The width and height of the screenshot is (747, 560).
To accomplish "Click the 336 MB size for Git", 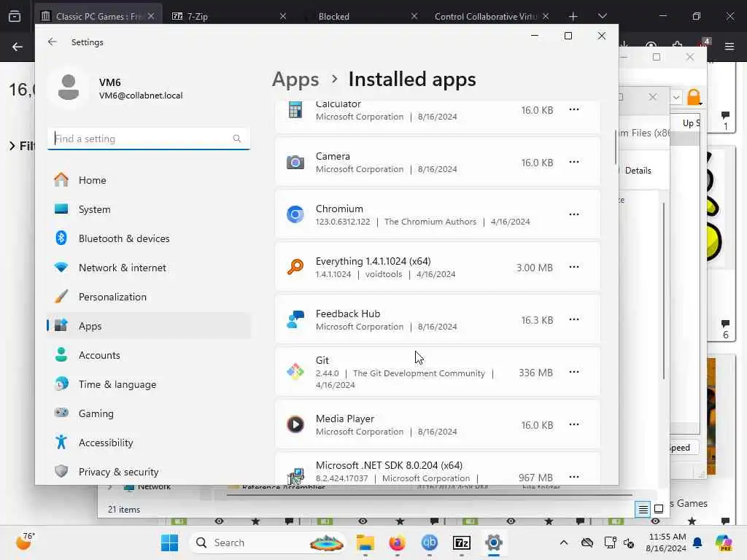I will pyautogui.click(x=535, y=373).
